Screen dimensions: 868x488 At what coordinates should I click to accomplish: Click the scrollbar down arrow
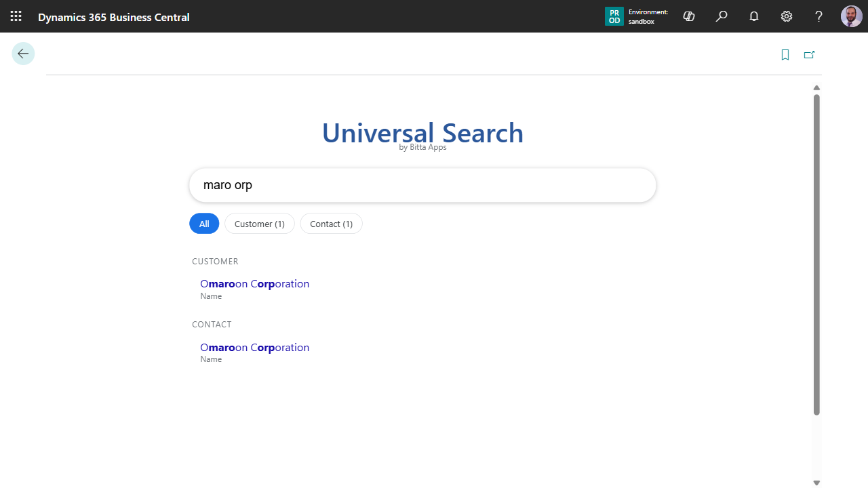tap(816, 483)
